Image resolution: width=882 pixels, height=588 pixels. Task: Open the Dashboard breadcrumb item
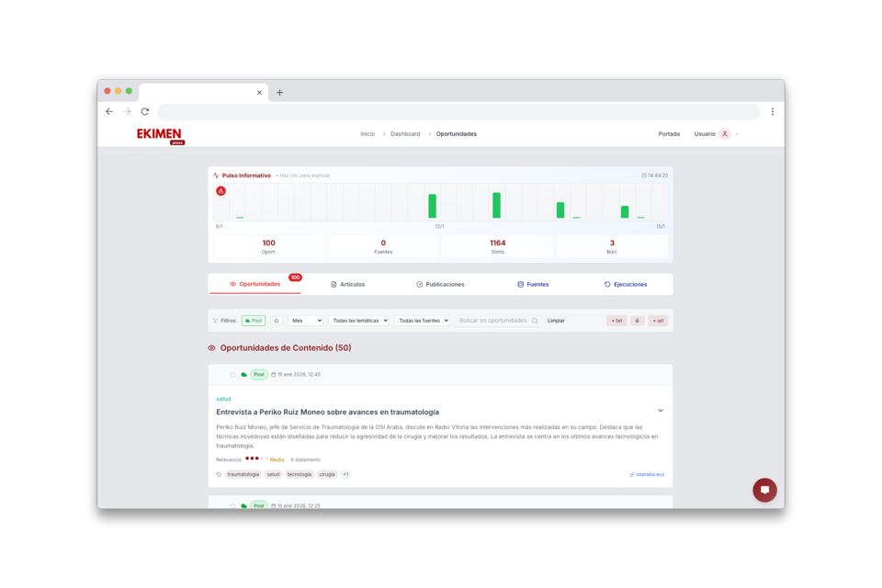click(x=405, y=133)
